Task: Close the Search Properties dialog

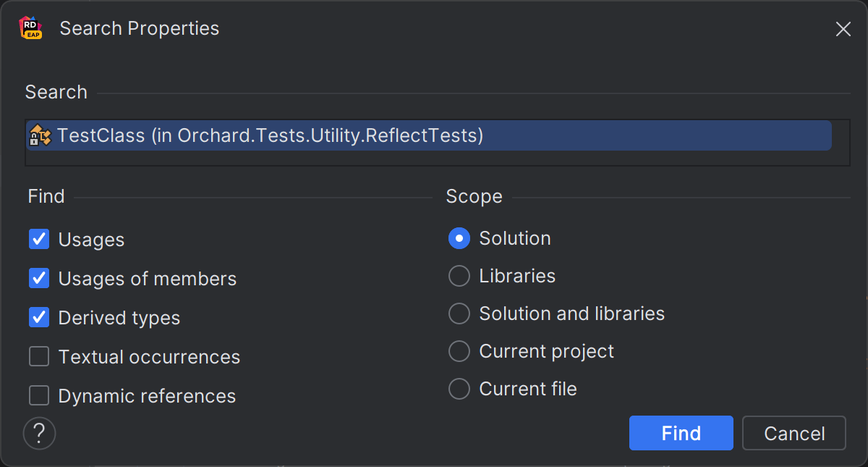Action: click(x=843, y=29)
